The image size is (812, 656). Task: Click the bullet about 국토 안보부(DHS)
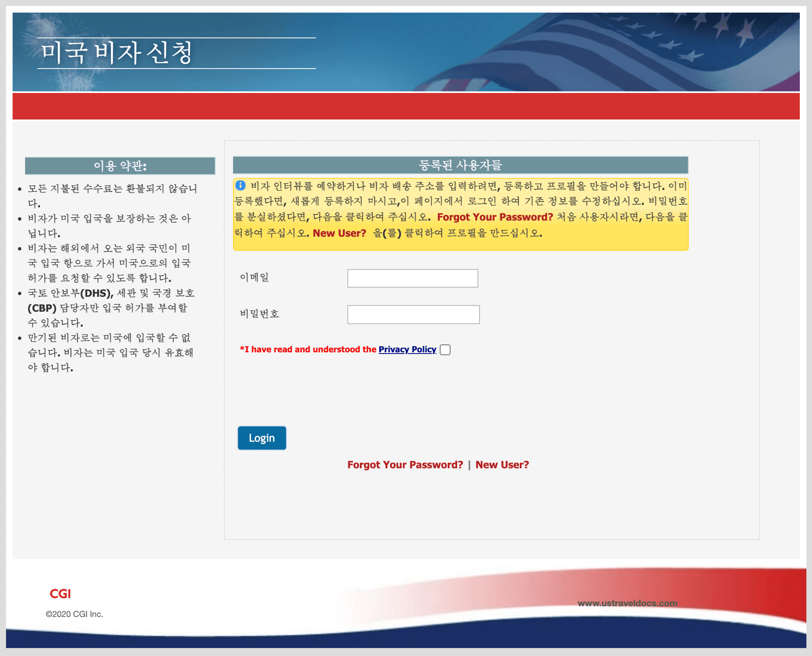[111, 308]
